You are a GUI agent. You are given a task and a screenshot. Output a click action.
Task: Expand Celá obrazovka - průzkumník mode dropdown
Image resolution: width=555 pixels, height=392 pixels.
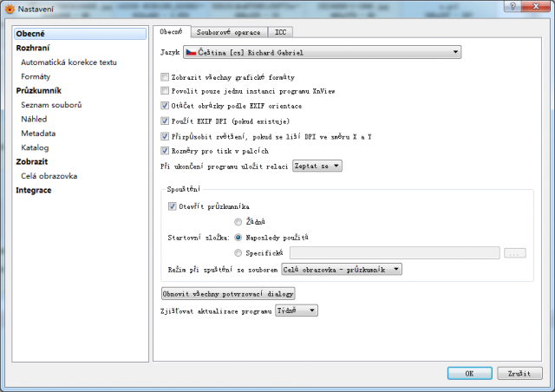click(x=342, y=270)
